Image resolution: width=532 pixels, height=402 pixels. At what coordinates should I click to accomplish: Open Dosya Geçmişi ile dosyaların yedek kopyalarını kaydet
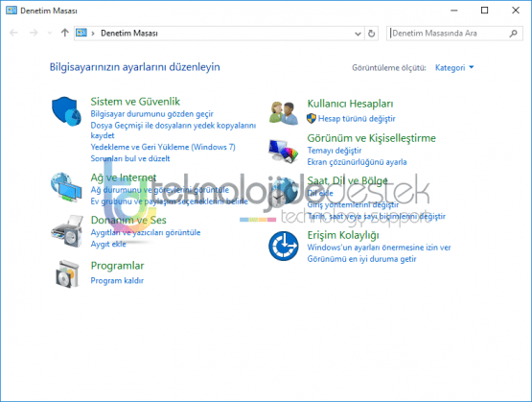pos(173,130)
